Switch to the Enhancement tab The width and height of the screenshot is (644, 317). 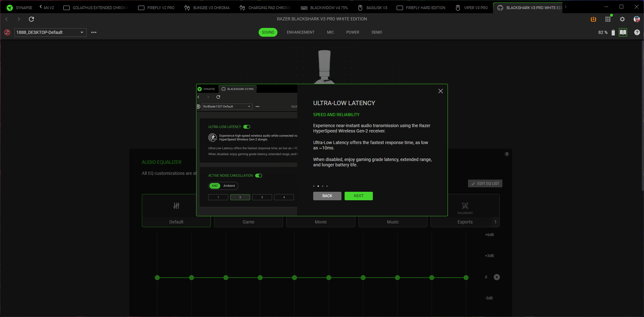pyautogui.click(x=301, y=32)
